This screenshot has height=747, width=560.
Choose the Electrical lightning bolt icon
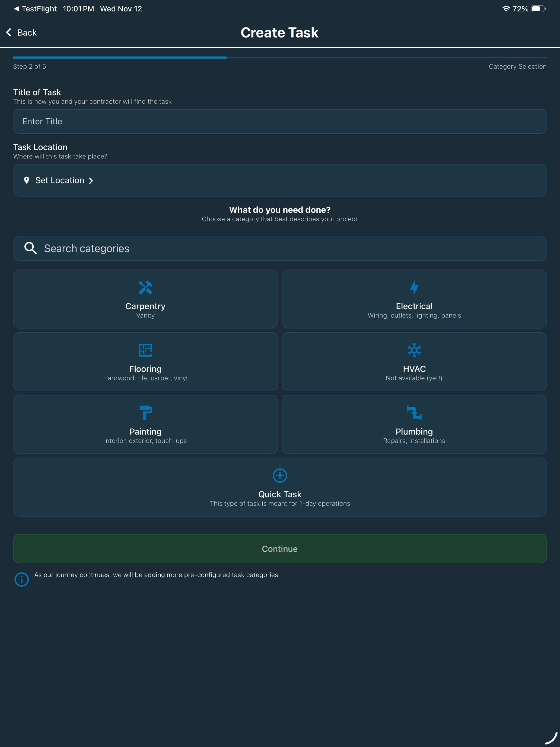[x=414, y=287]
